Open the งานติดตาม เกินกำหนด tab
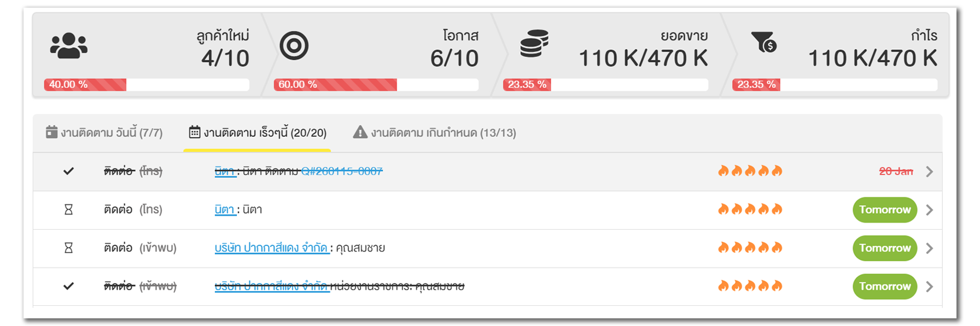The image size is (980, 326). (x=443, y=132)
